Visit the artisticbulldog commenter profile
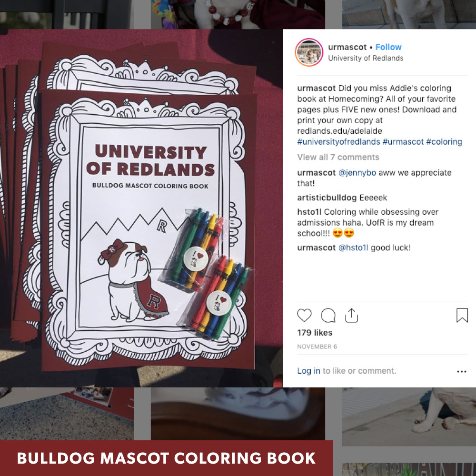Image resolution: width=476 pixels, height=476 pixels. tap(327, 198)
